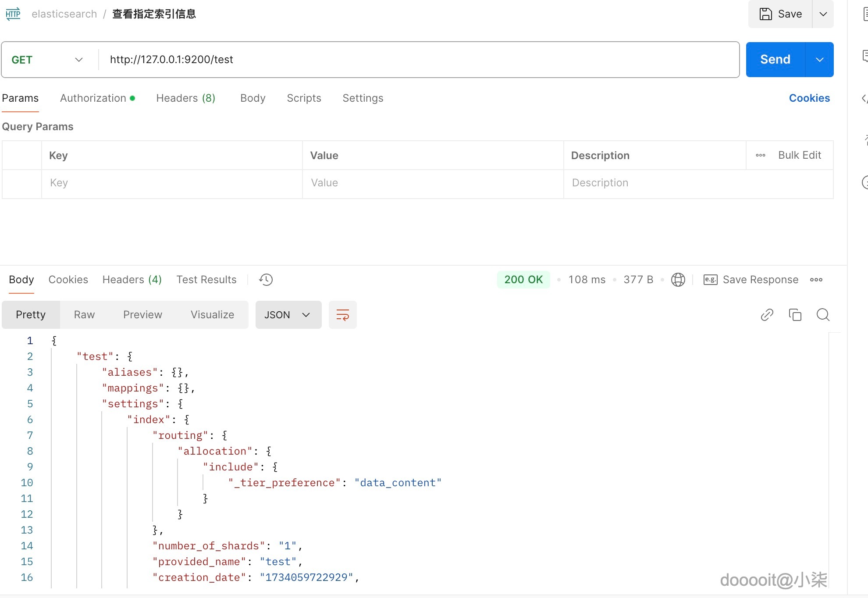Expand the Save options chevron
Screen dimensions: 868x598
click(x=823, y=14)
